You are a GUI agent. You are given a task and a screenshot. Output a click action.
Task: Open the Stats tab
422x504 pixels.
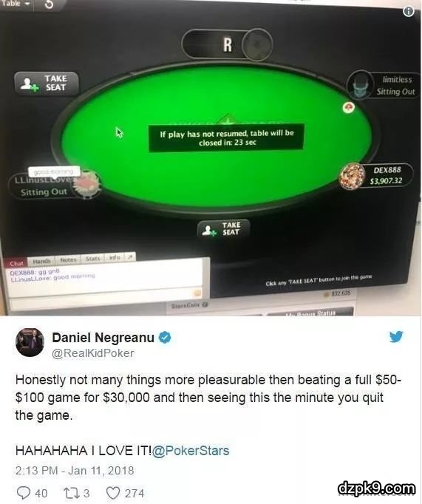coord(92,258)
